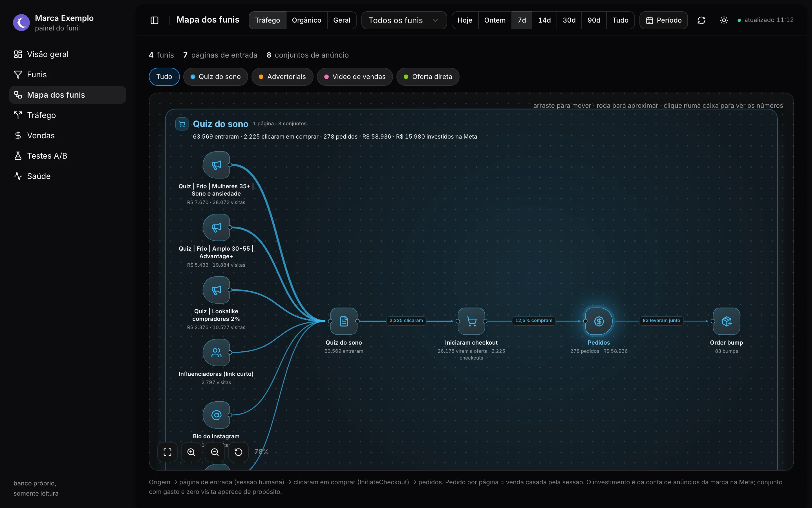Go to Tráfego in sidebar
Image resolution: width=812 pixels, height=508 pixels.
click(x=67, y=115)
